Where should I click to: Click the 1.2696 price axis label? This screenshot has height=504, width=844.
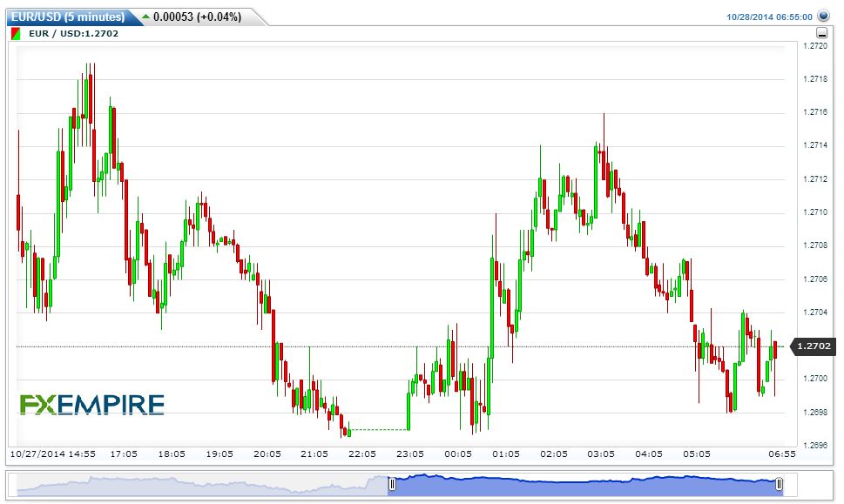pyautogui.click(x=815, y=446)
